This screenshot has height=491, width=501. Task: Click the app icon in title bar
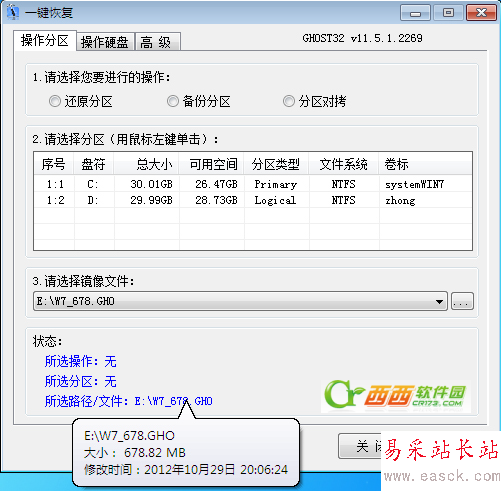[13, 12]
